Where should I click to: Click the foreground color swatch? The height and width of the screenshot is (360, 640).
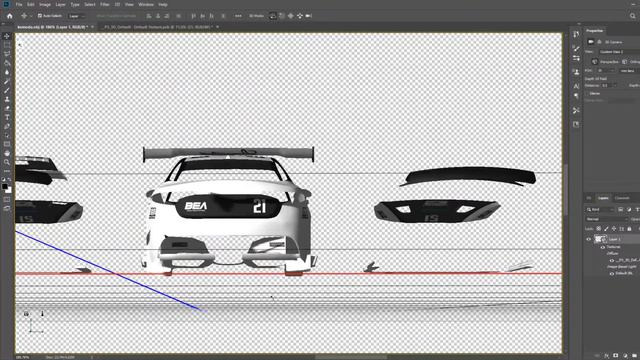click(5, 187)
